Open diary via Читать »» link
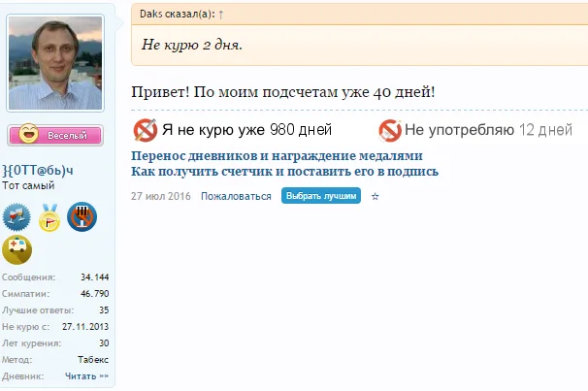 point(86,376)
